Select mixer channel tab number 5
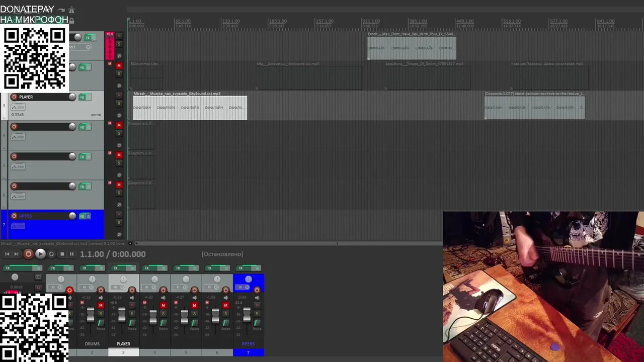 (x=186, y=353)
